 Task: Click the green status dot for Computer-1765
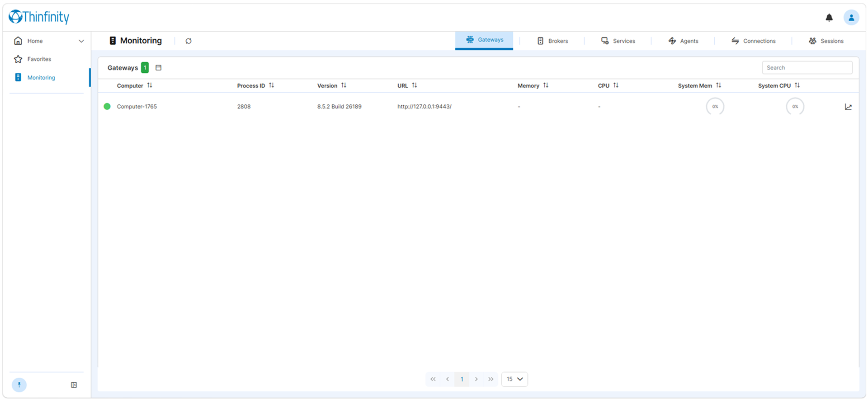coord(107,107)
